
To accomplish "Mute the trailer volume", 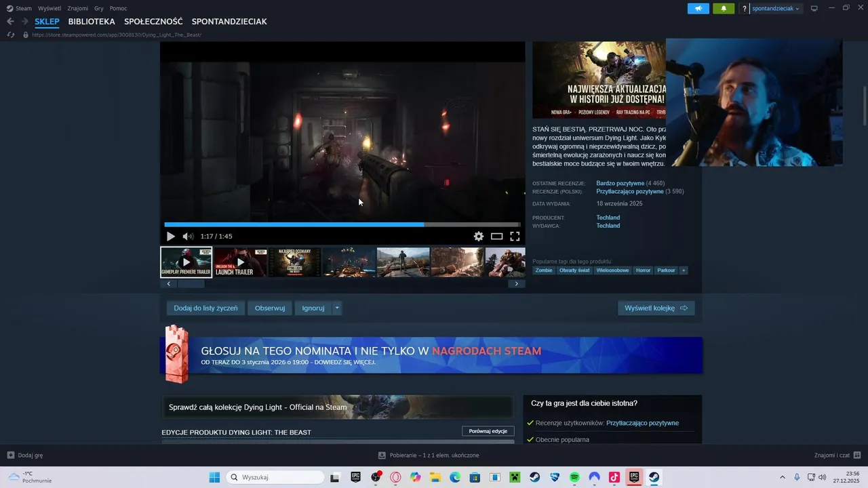I will [188, 237].
